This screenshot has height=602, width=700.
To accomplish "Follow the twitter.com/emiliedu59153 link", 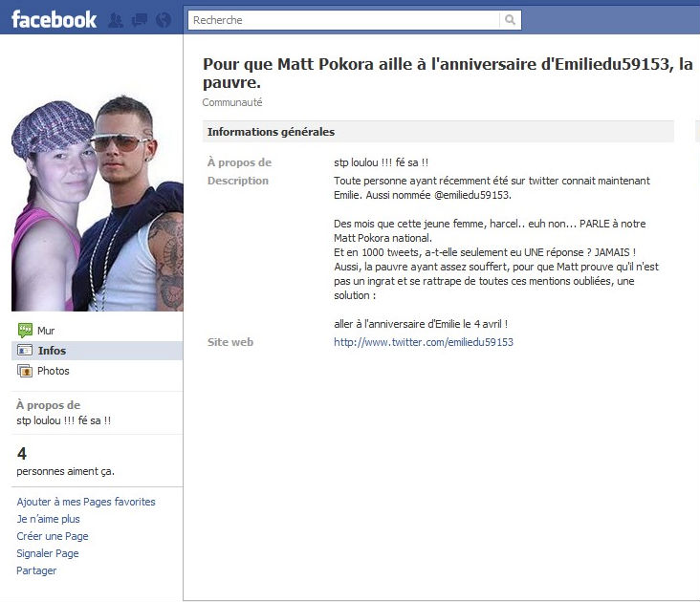I will 424,342.
